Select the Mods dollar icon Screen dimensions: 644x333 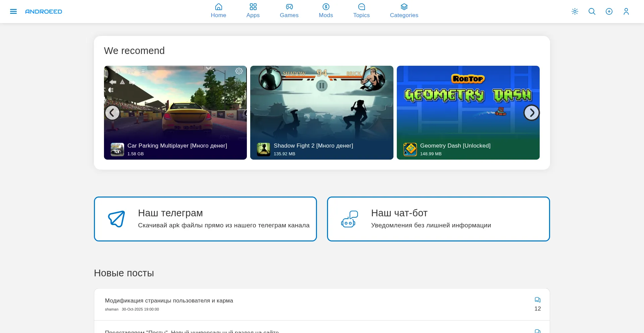coord(326,7)
